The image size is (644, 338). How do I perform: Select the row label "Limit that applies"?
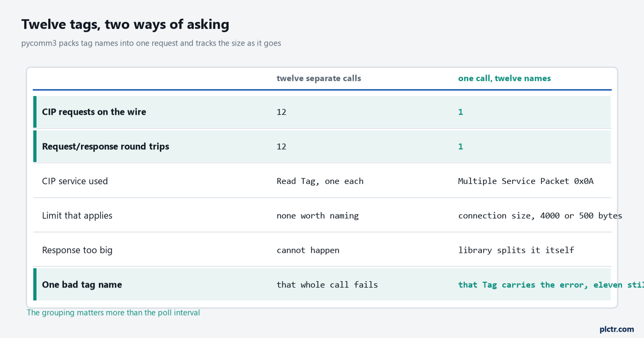pos(77,216)
